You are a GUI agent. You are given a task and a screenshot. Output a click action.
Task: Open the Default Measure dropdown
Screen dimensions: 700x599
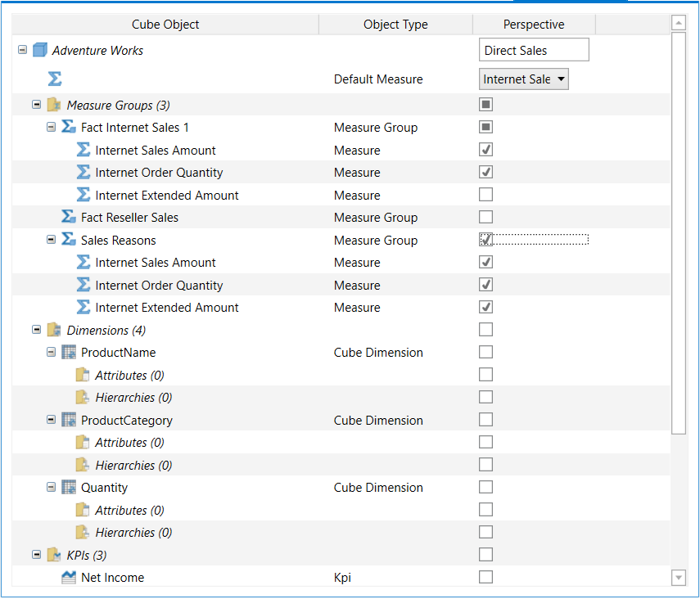click(561, 79)
